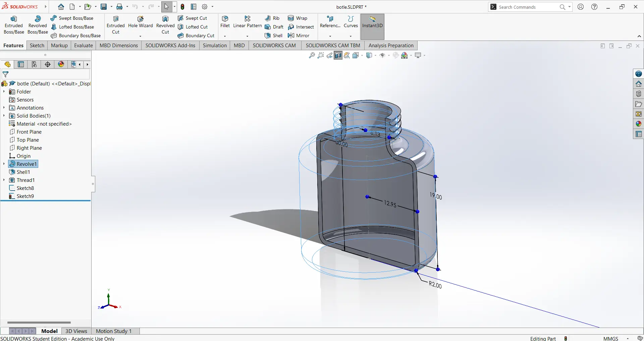644x341 pixels.
Task: Open the Motion Study 1 tab
Action: tap(114, 331)
